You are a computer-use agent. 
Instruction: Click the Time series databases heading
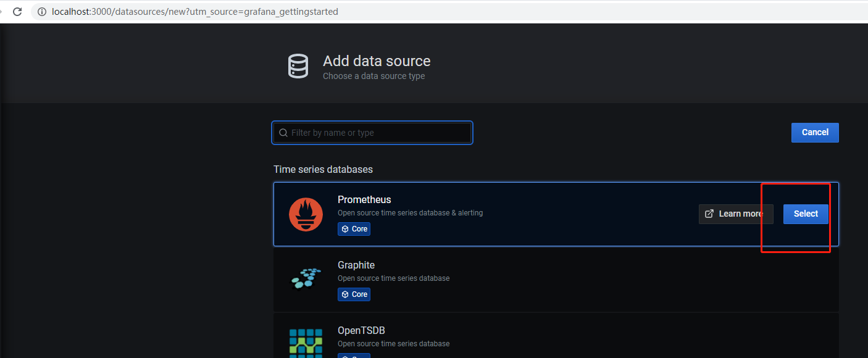point(323,169)
